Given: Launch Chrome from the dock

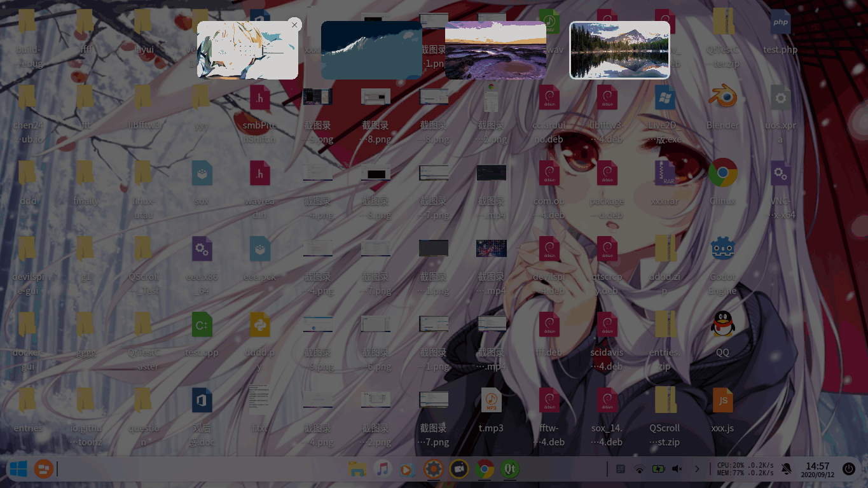Looking at the screenshot, I should pos(484,470).
